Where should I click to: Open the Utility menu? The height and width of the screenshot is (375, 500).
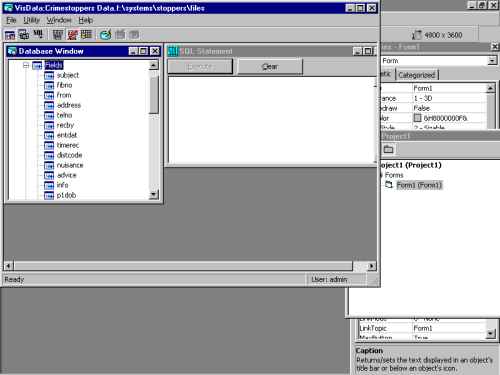tap(31, 20)
